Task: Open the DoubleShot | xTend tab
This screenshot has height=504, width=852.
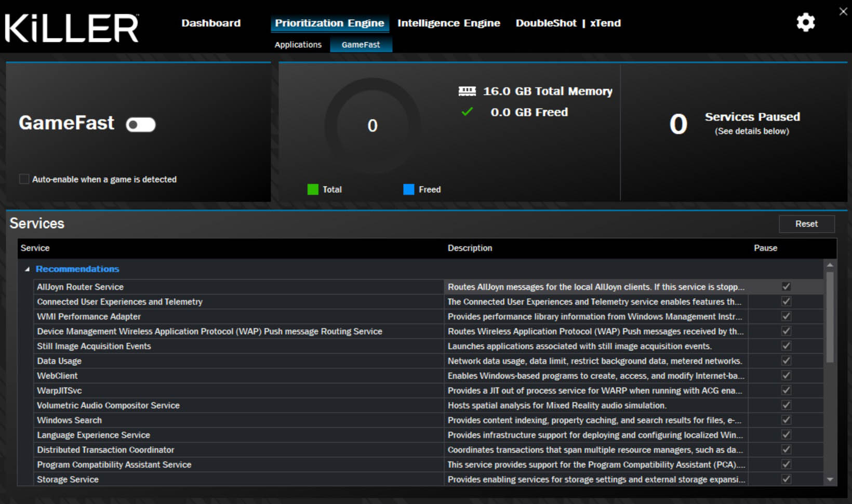Action: click(x=568, y=23)
